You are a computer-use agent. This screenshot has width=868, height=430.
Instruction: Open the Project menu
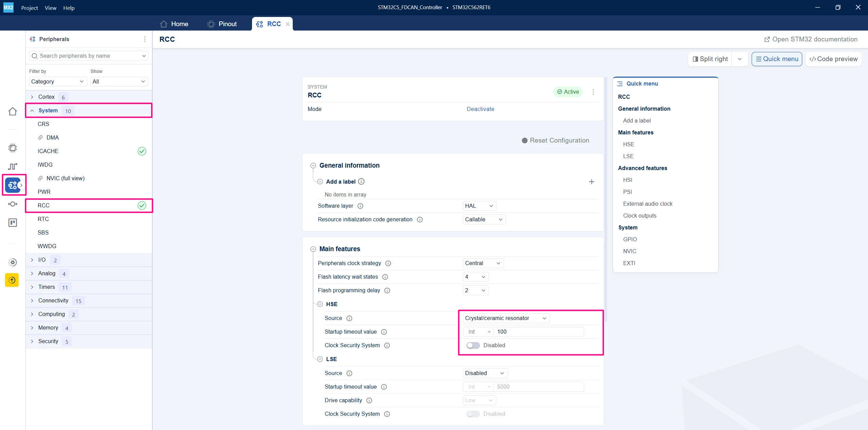[30, 8]
